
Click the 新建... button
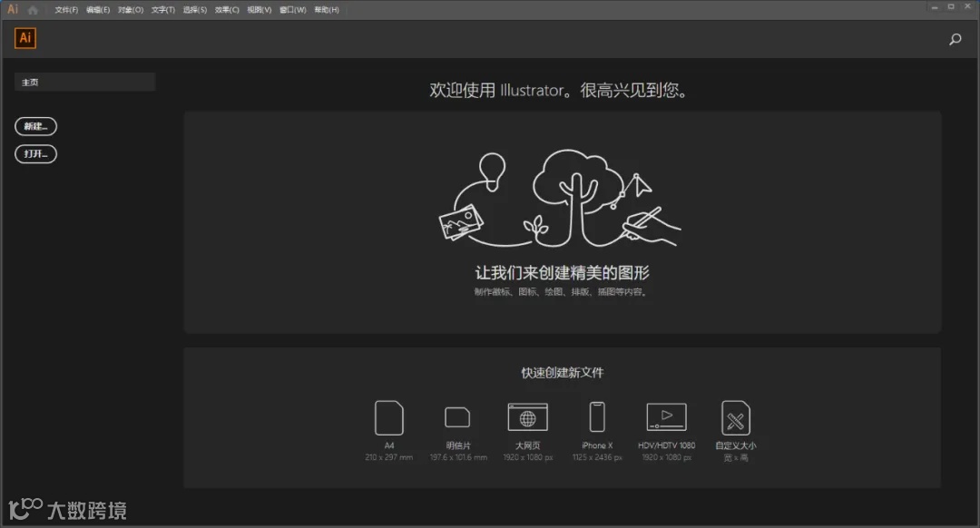click(x=35, y=126)
